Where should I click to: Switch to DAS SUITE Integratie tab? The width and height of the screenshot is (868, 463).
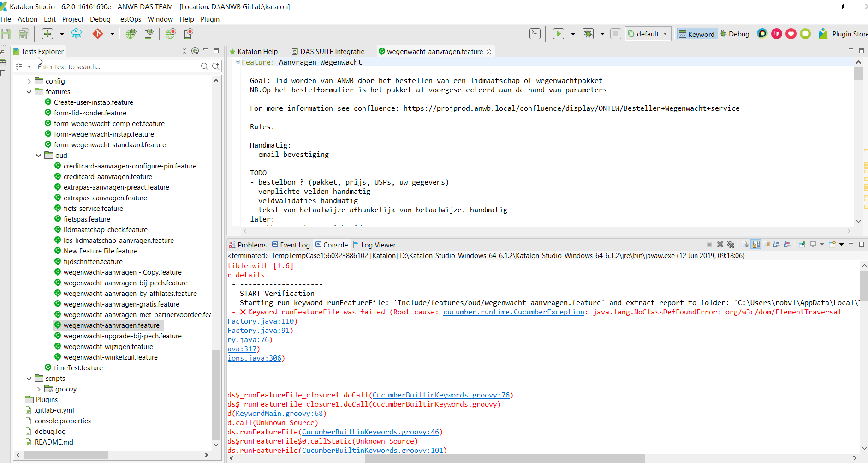328,52
